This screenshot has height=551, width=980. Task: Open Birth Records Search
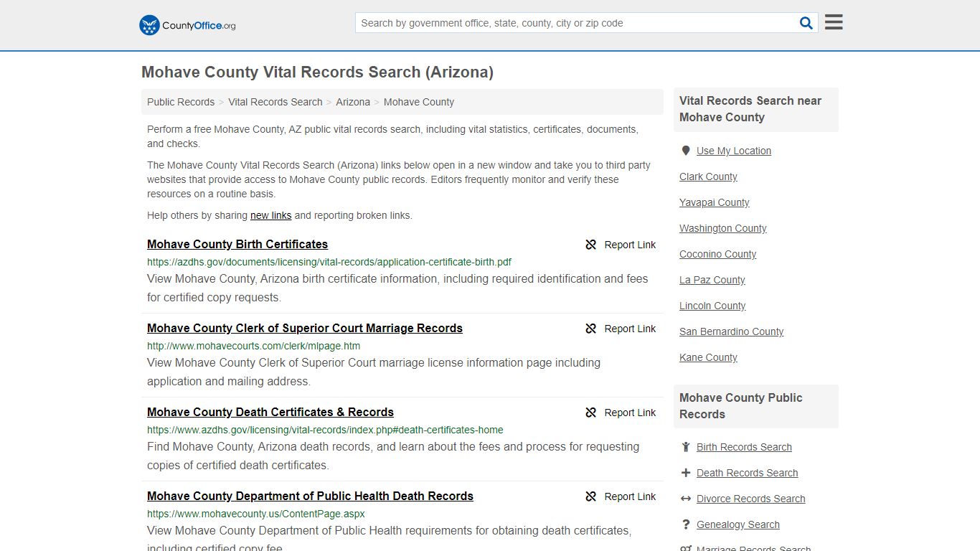click(x=744, y=447)
